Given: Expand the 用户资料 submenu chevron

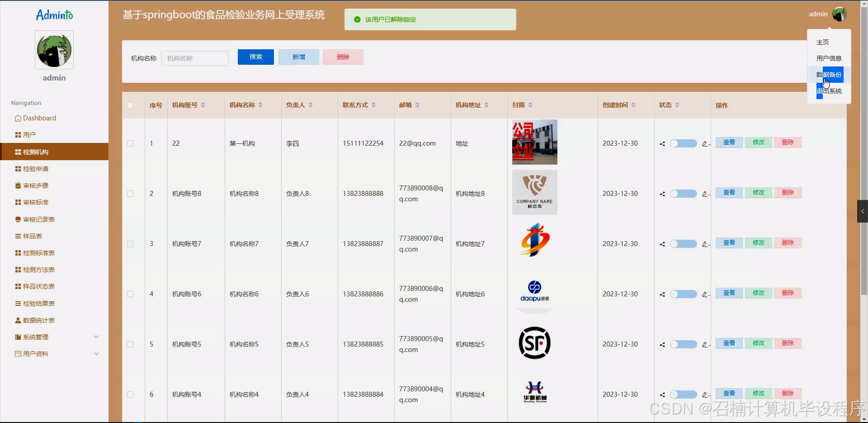Looking at the screenshot, I should 96,353.
